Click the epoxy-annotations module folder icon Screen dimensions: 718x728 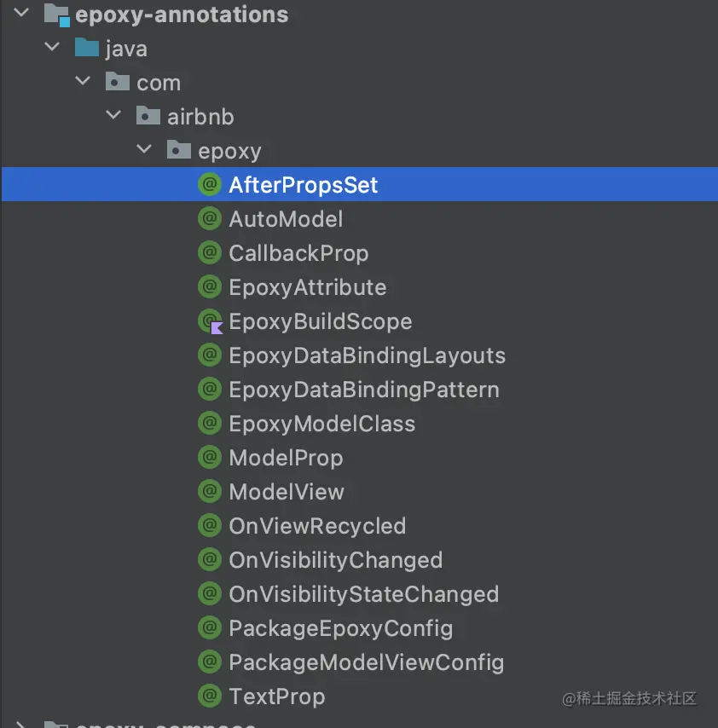point(56,14)
